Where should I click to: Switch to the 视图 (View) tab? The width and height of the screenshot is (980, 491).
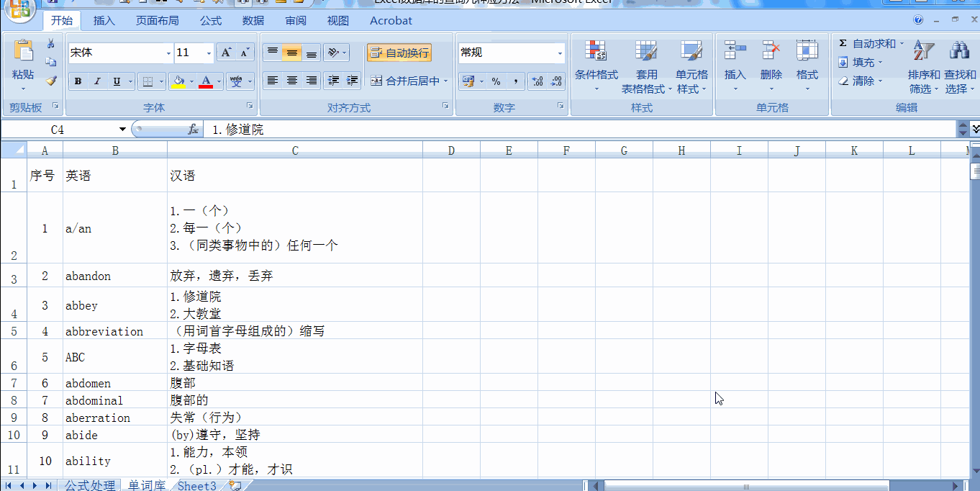[x=338, y=20]
